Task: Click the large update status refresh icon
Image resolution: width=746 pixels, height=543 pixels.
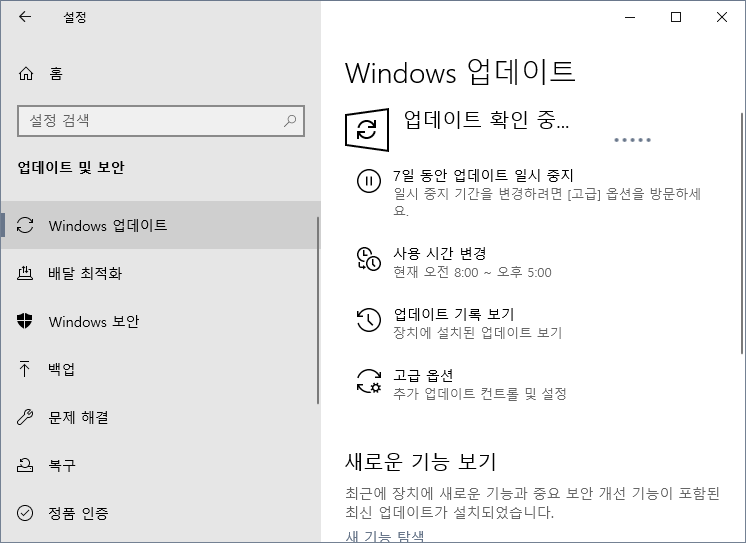Action: pos(367,130)
